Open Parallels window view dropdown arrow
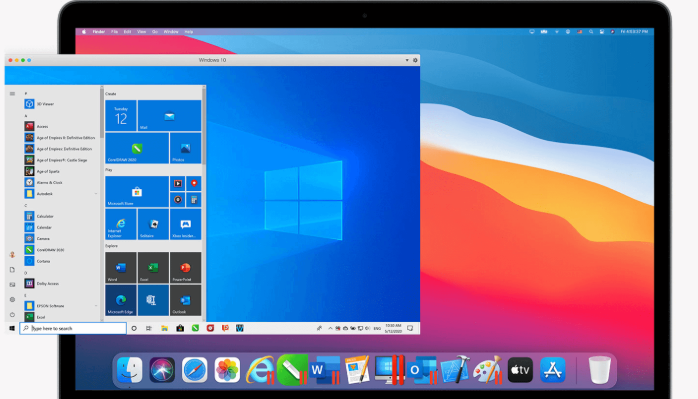 coord(407,60)
